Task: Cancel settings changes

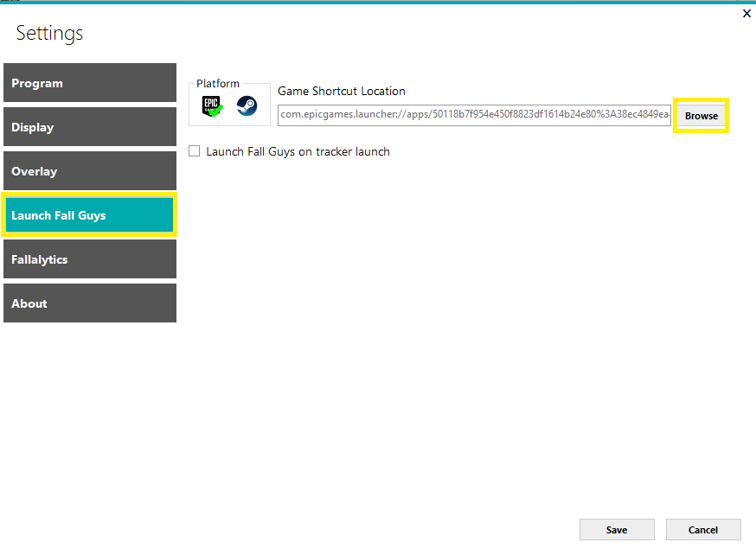Action: 703,529
